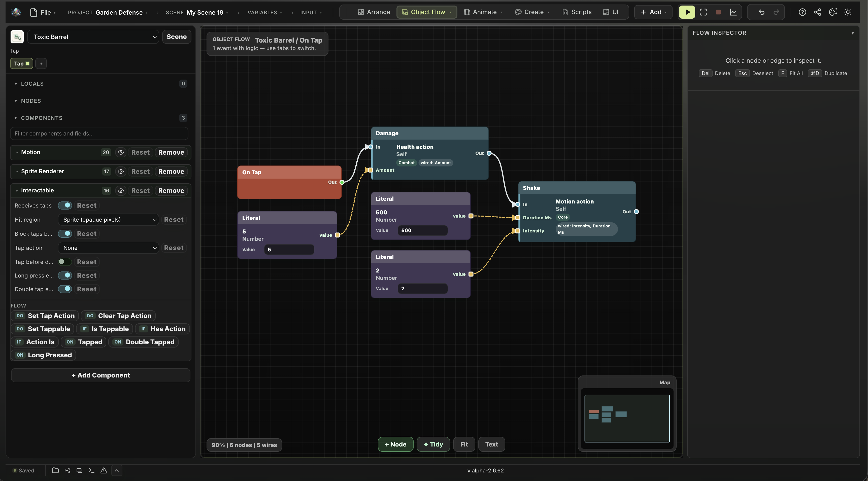Click the warning triangle icon
This screenshot has width=868, height=481.
104,471
